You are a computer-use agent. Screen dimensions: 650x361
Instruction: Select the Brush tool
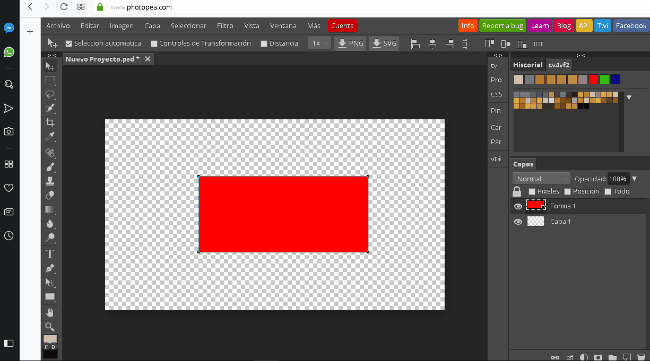click(x=50, y=167)
